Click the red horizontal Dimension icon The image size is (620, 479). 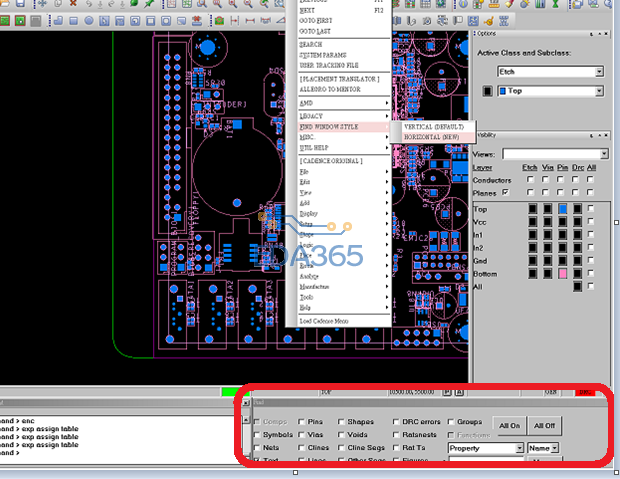pos(250,21)
